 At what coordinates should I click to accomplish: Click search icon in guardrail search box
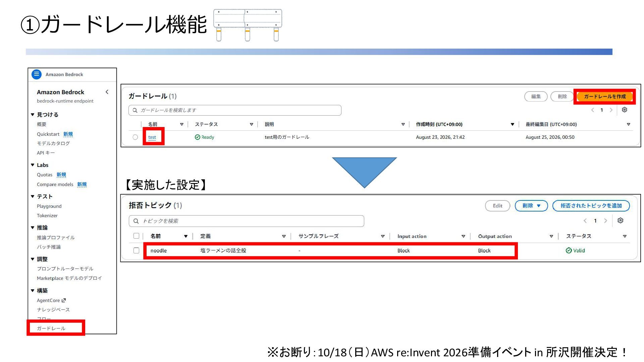click(x=135, y=110)
